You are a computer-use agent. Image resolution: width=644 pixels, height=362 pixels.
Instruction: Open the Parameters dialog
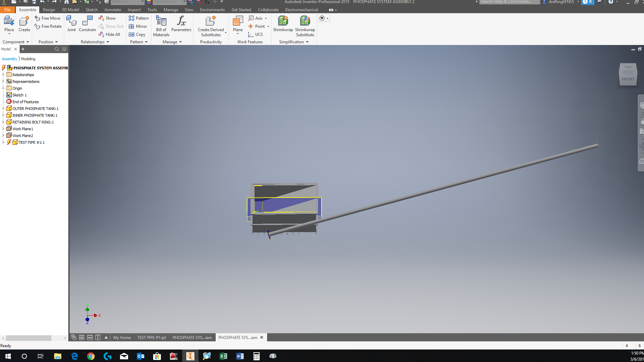(x=182, y=24)
